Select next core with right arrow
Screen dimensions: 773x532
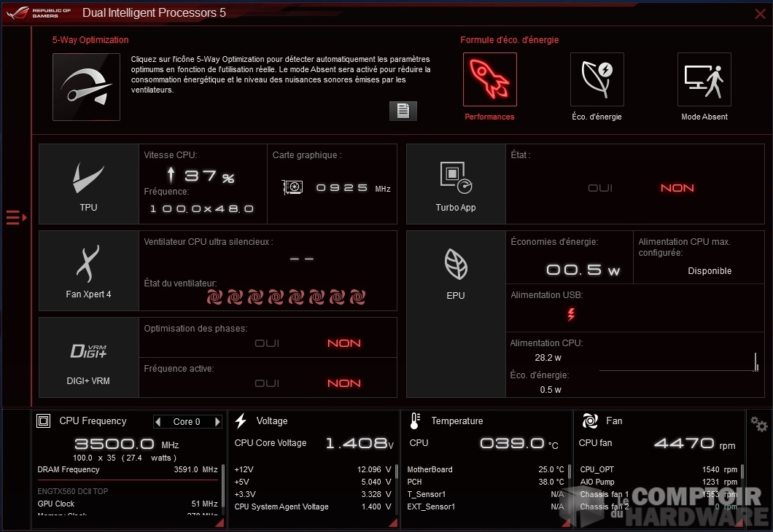coord(217,422)
